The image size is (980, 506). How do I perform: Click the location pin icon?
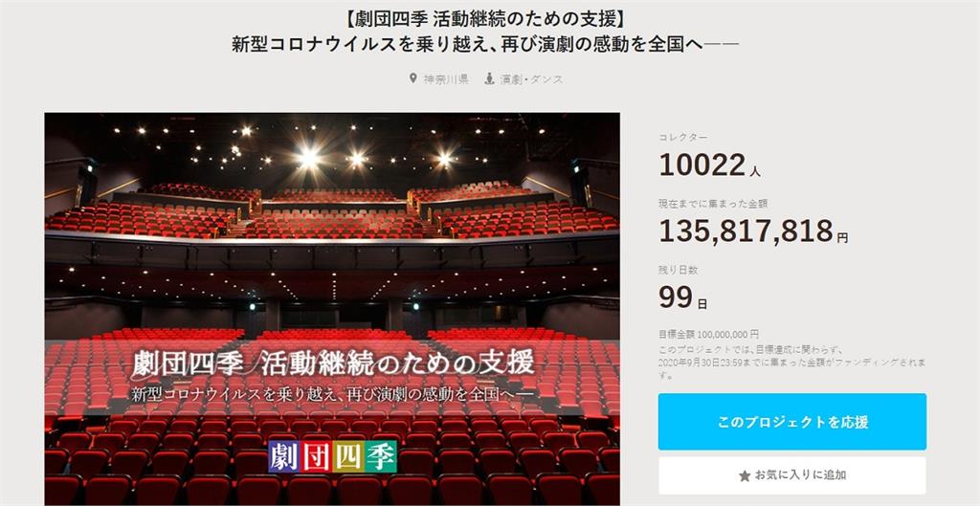pyautogui.click(x=412, y=78)
